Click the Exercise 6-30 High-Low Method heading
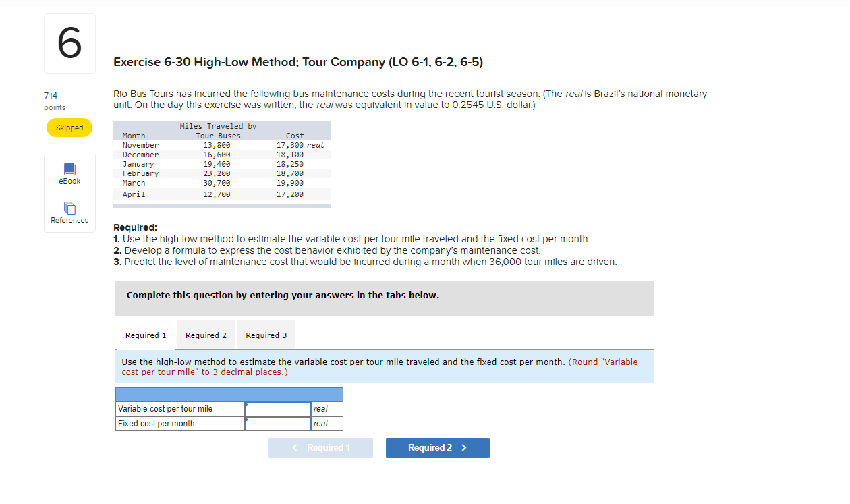Viewport: 850px width, 504px height. pyautogui.click(x=298, y=62)
